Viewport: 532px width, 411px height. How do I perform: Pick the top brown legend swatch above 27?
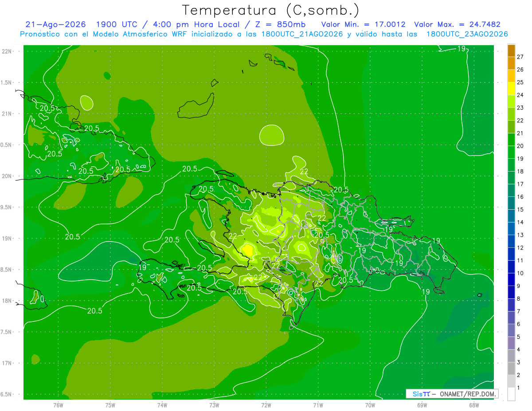(x=511, y=51)
